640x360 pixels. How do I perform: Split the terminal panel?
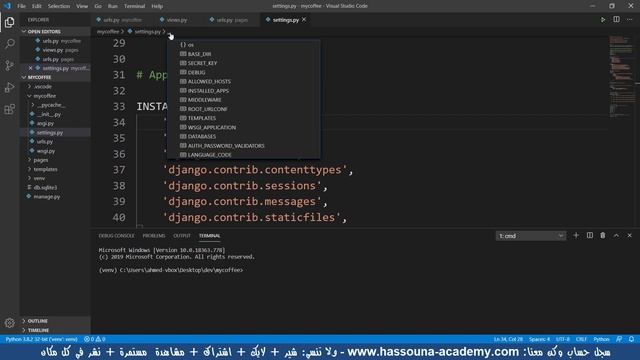[x=590, y=236]
